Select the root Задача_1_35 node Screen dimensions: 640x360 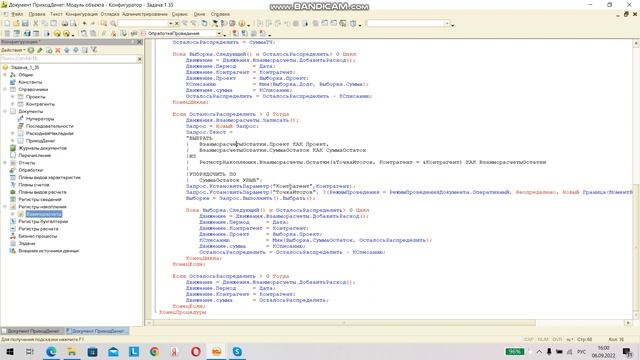point(25,67)
